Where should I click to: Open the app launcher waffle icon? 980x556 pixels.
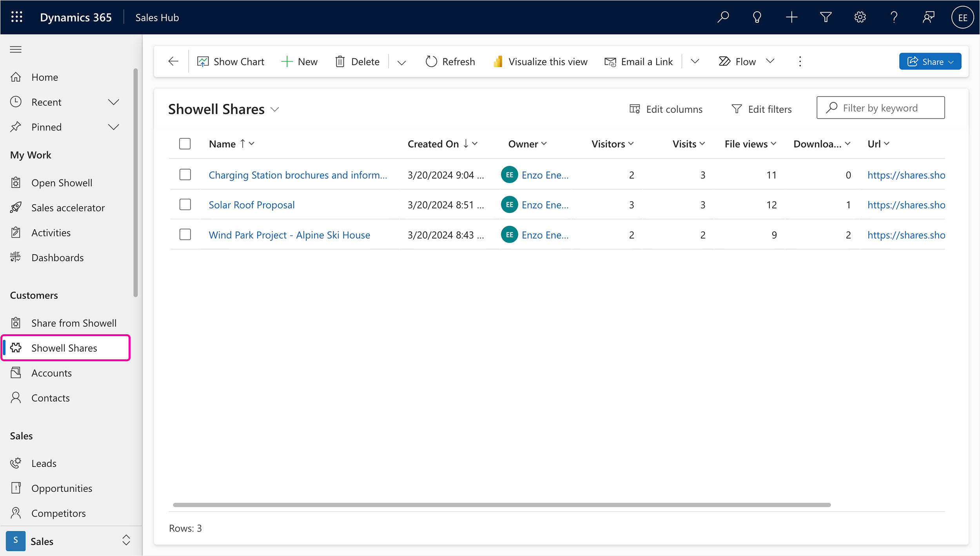tap(16, 17)
